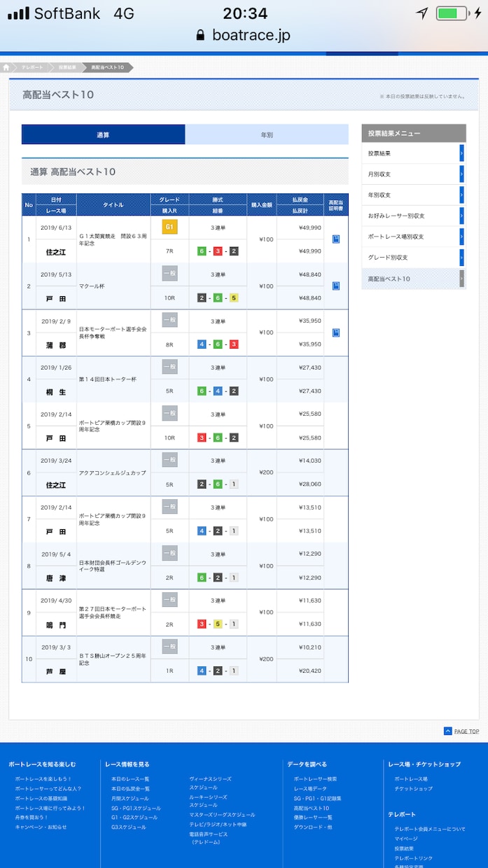Open footer link マイページ
This screenshot has width=488, height=868.
[406, 839]
